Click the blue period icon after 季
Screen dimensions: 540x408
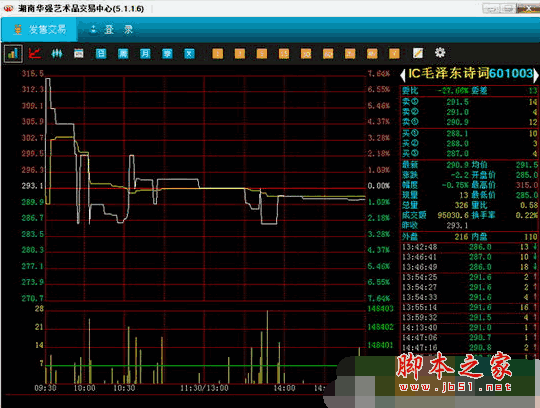189,53
